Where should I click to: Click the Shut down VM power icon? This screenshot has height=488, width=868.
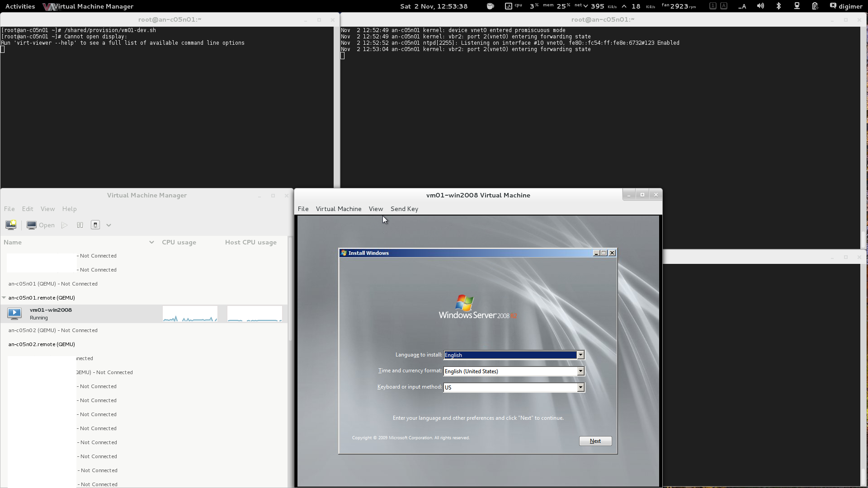[x=95, y=225]
